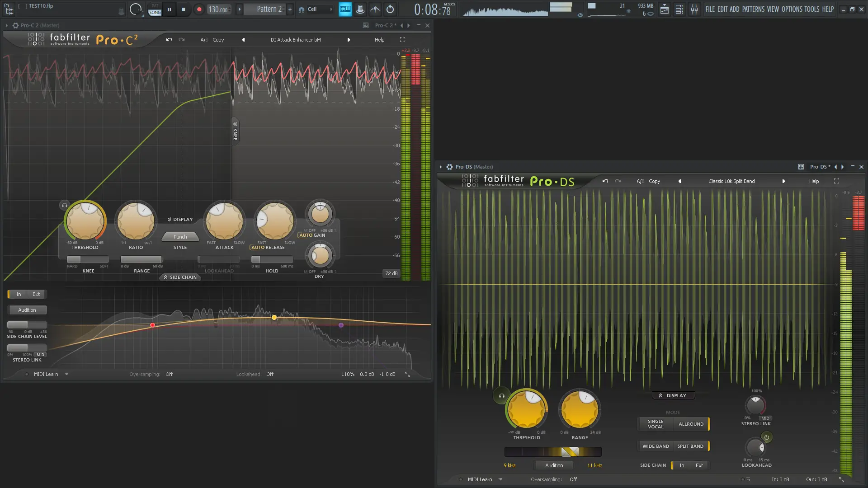
Task: Open the OPTIONS menu
Action: pyautogui.click(x=792, y=9)
